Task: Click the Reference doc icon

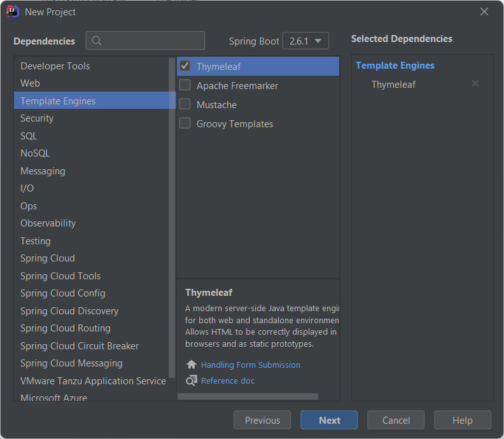Action: pos(191,380)
